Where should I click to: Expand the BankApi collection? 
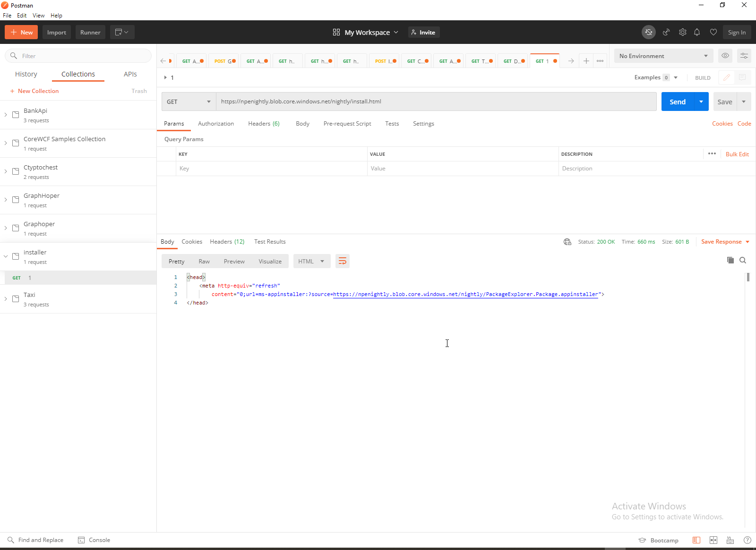[x=6, y=115]
